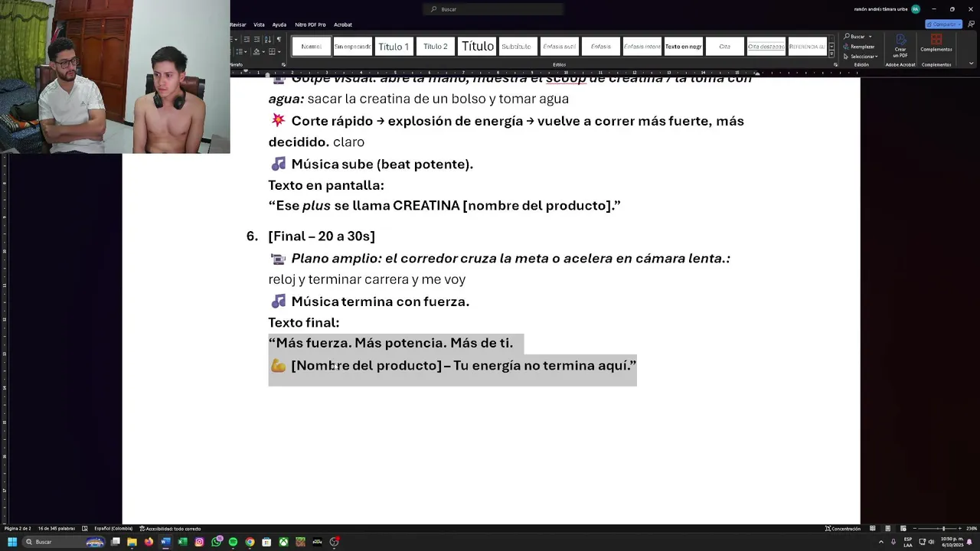The width and height of the screenshot is (980, 551).
Task: Open Spotify from the taskbar
Action: (x=233, y=542)
